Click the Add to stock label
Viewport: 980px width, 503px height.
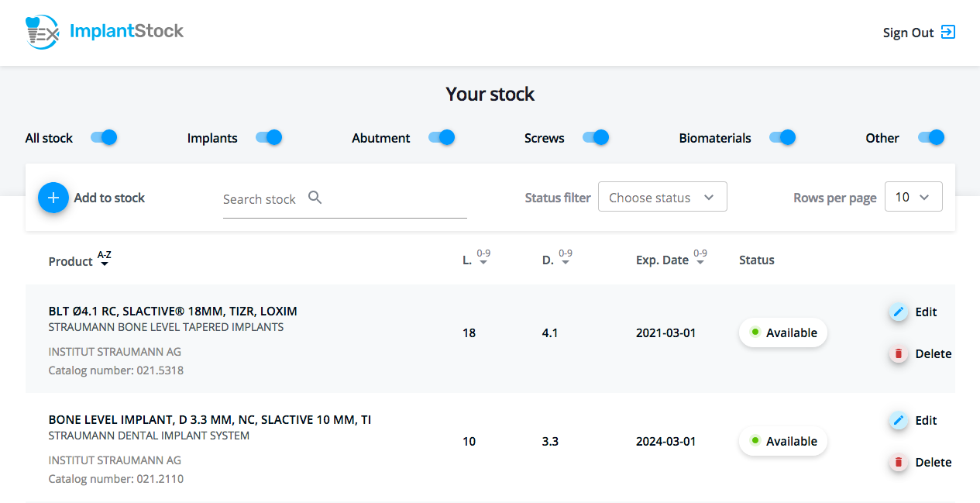tap(109, 198)
